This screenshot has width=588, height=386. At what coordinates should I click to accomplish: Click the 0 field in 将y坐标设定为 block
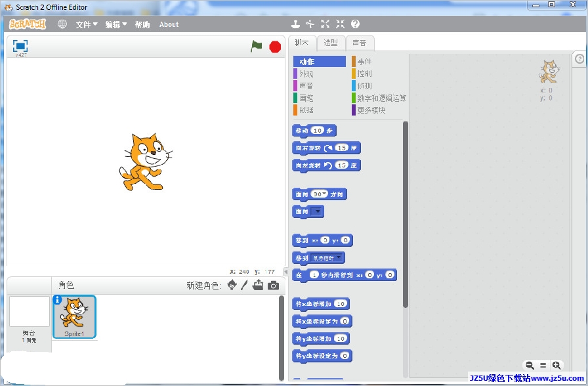click(345, 356)
